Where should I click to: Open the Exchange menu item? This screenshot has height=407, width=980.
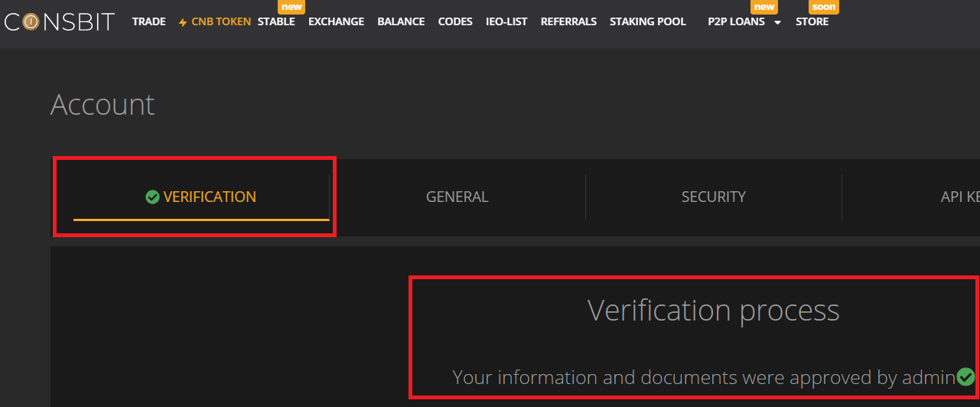[337, 21]
